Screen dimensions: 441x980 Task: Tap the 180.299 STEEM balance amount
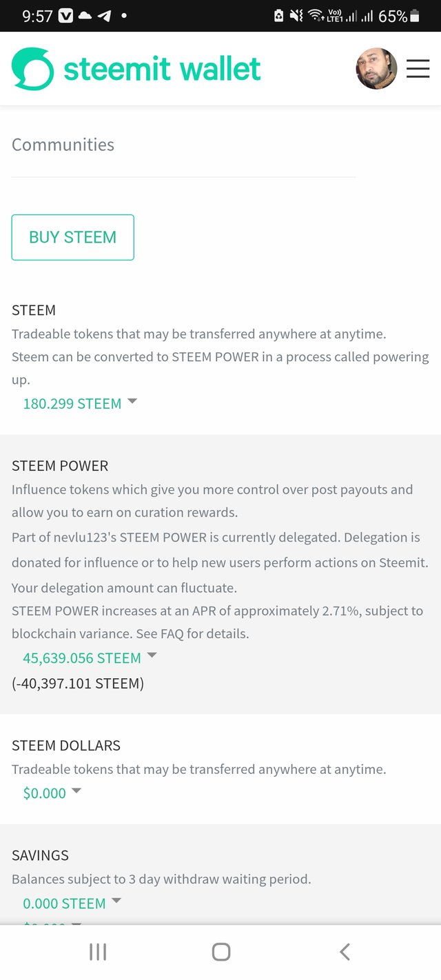tap(72, 403)
